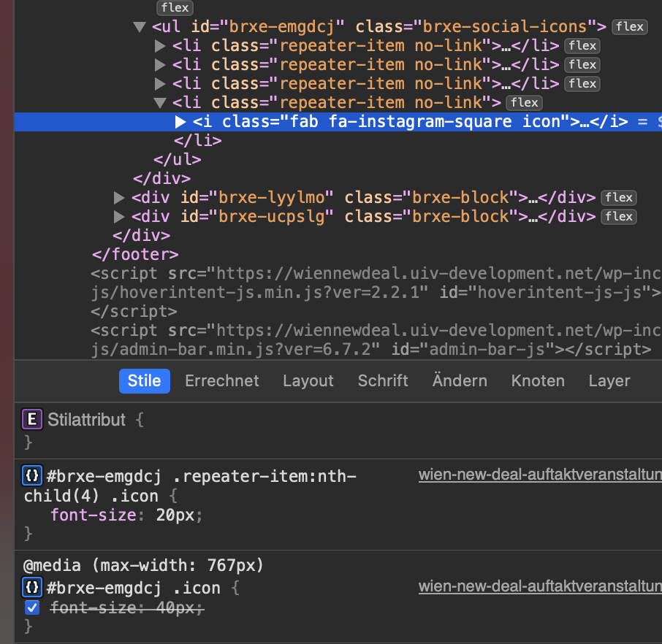Select the hoverintent-js script element
The height and width of the screenshot is (644, 662).
point(376,293)
